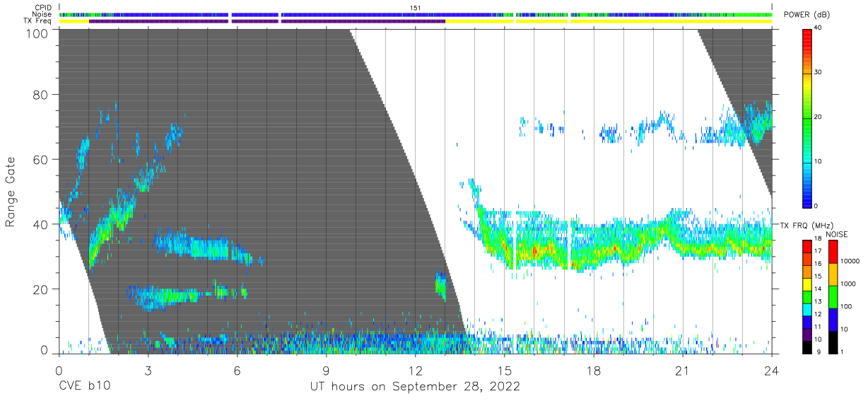The image size is (868, 401).
Task: Click the 30 label on power colorbar
Action: pos(818,72)
